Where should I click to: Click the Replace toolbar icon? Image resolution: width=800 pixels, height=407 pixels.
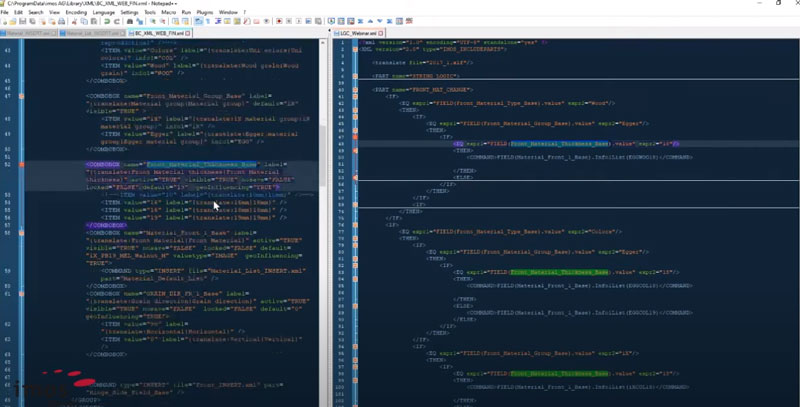pyautogui.click(x=139, y=21)
